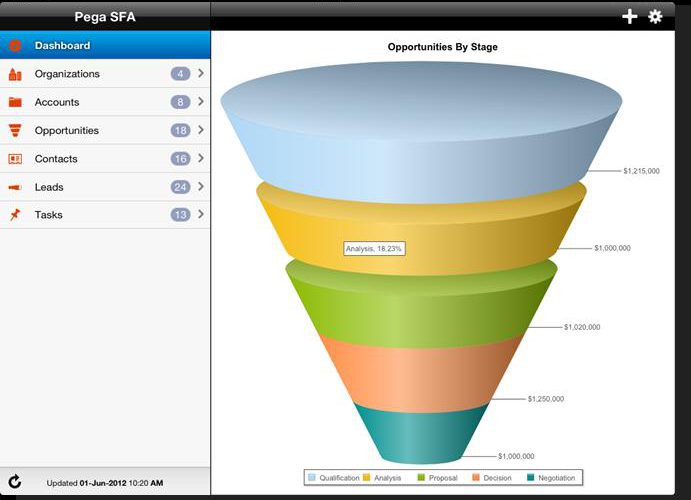Open the Contacts menu item

click(56, 159)
